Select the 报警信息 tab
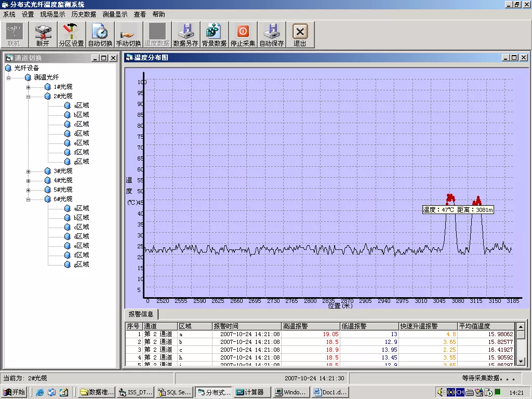This screenshot has width=532, height=399. (x=141, y=314)
